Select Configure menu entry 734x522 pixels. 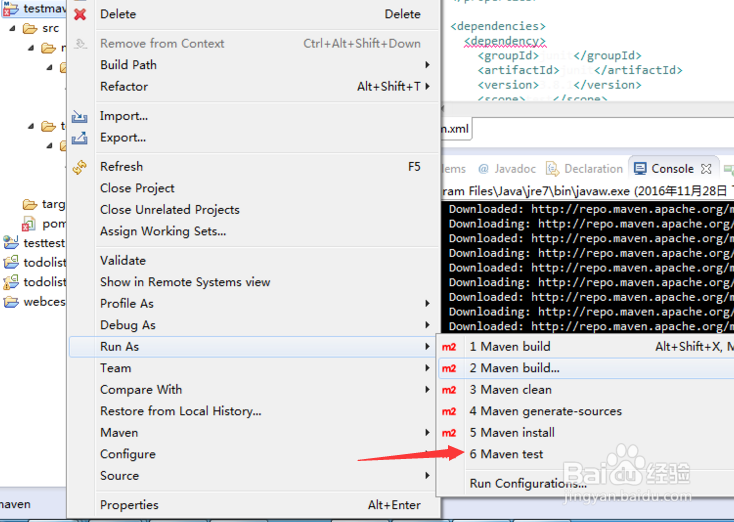(253, 454)
